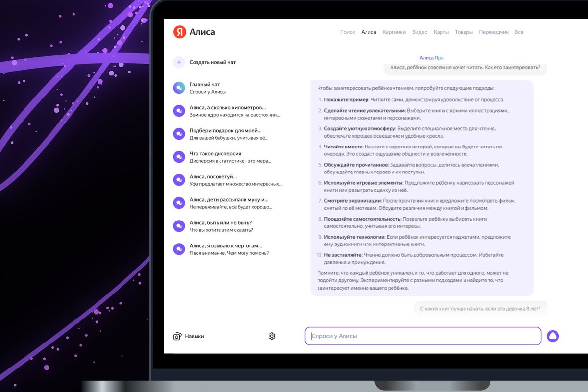Open the Переводчик tab

click(494, 32)
